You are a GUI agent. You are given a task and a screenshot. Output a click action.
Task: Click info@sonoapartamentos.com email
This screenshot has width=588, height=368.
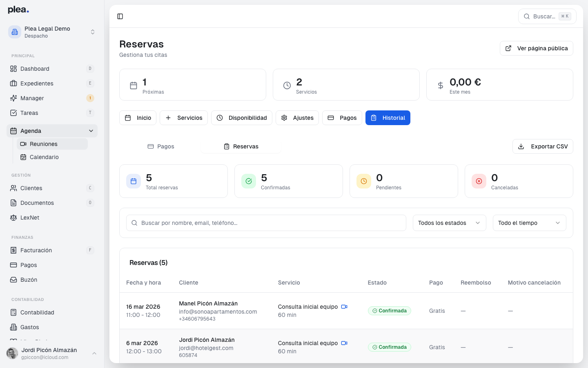[218, 312]
